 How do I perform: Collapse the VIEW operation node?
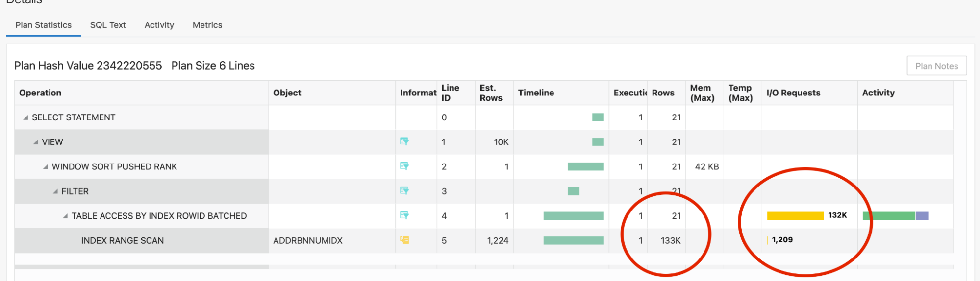click(x=35, y=142)
